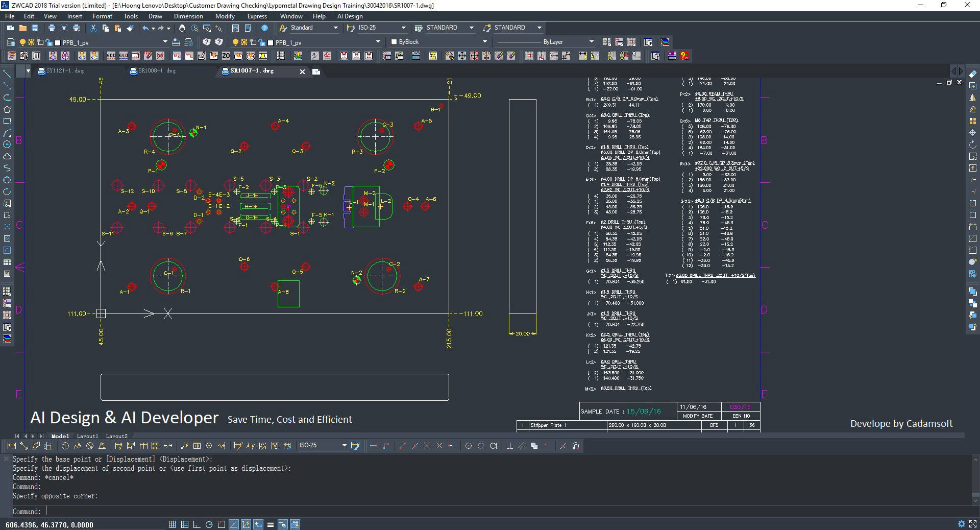Toggle Polar tracking in status bar
This screenshot has width=980, height=530.
(x=209, y=524)
